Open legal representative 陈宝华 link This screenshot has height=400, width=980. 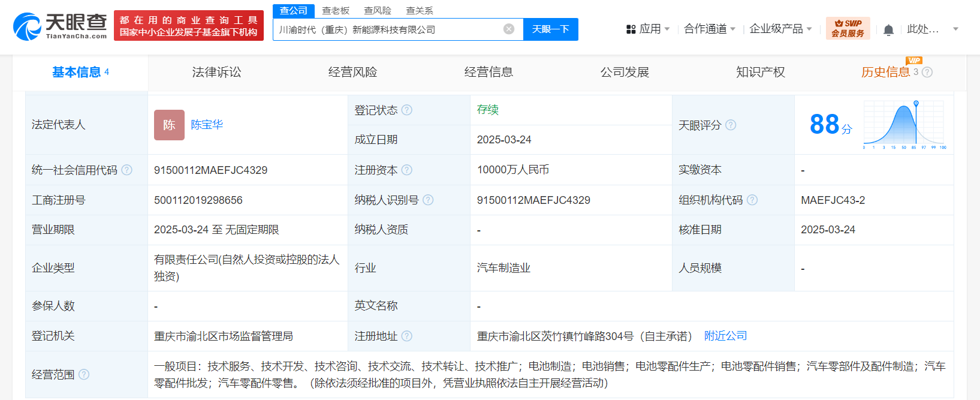pos(207,125)
